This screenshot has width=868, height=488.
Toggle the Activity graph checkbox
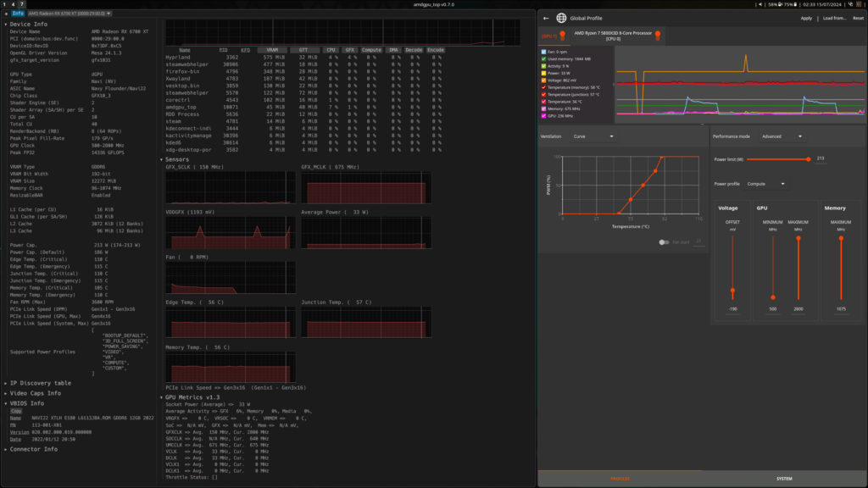click(x=543, y=66)
